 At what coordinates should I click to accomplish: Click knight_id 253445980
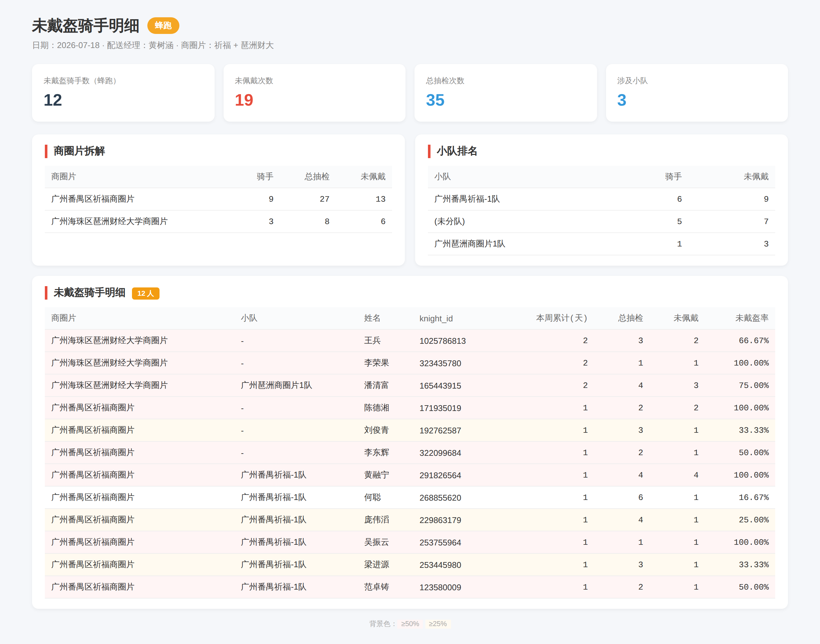coord(440,565)
